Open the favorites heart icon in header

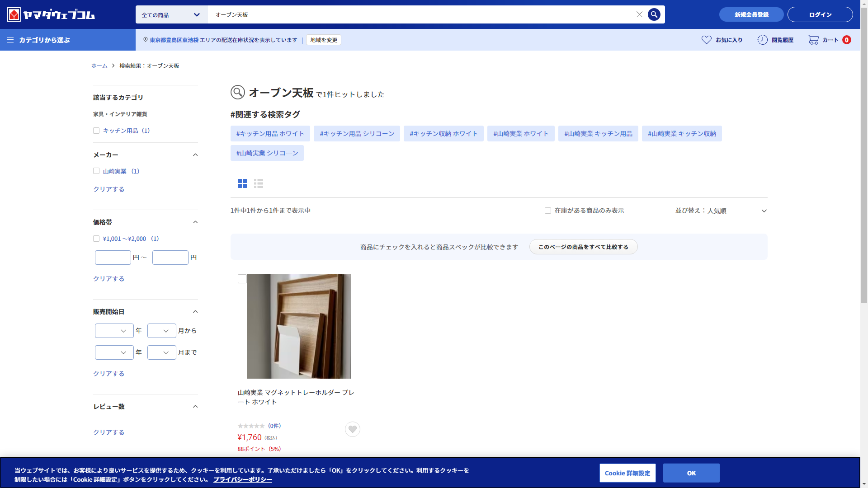pyautogui.click(x=706, y=40)
